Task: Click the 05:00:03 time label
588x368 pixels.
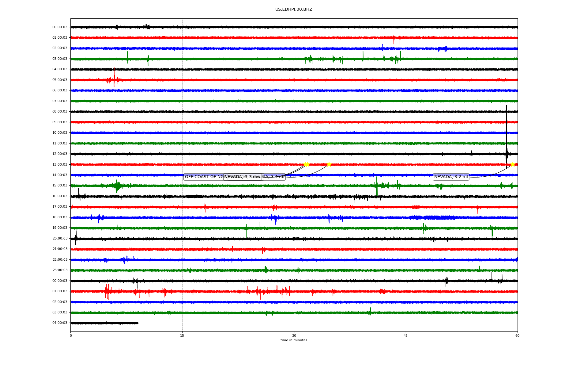Action: tap(60, 80)
